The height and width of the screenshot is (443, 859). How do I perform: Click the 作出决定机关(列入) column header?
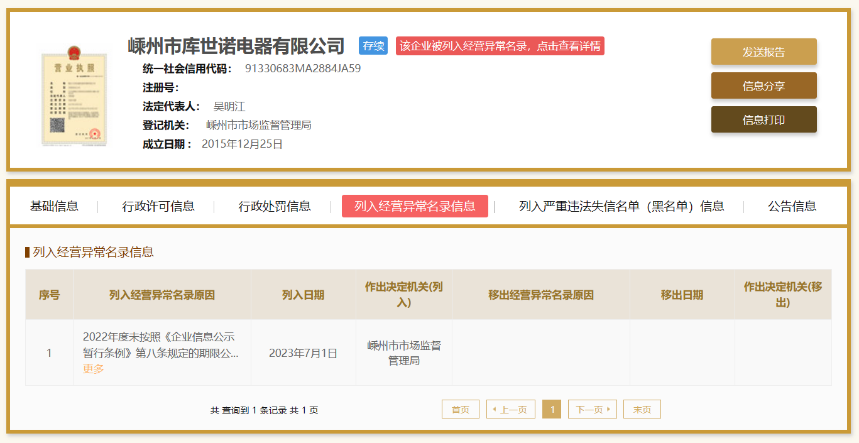click(x=404, y=295)
